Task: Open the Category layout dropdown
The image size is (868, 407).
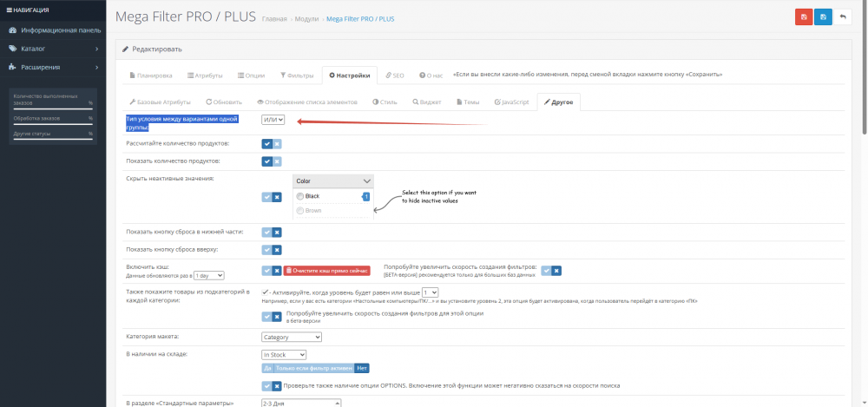Action: (x=292, y=338)
